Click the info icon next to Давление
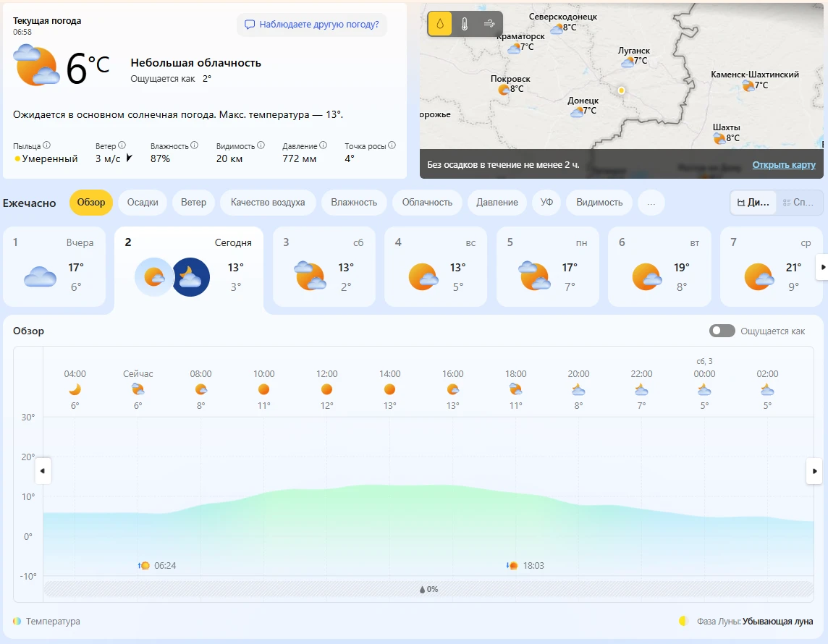The width and height of the screenshot is (828, 644). coord(324,145)
